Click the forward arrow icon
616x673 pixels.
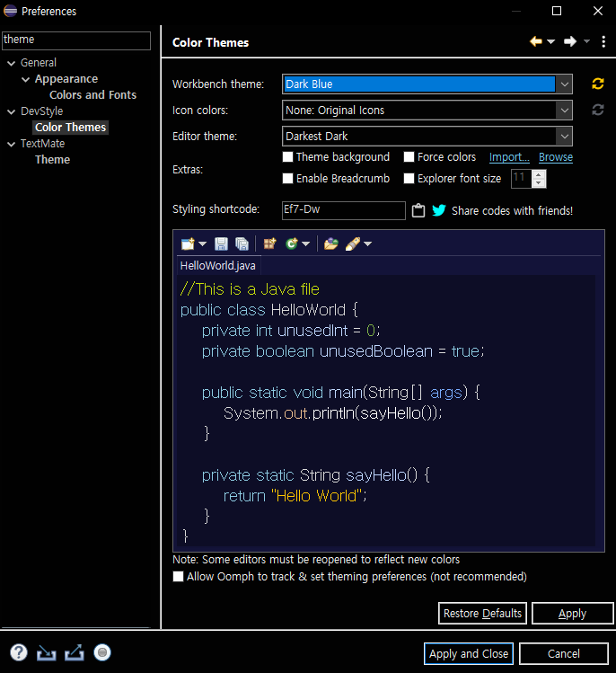570,41
